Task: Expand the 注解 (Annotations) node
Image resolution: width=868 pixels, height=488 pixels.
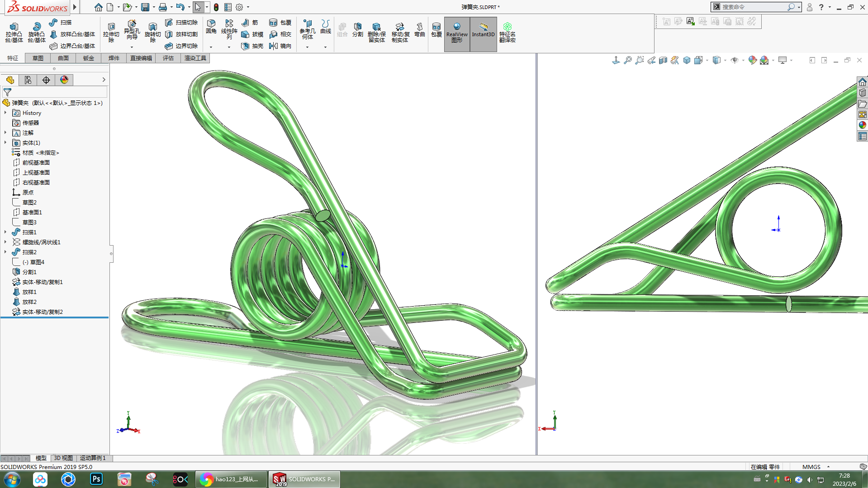Action: 5,133
